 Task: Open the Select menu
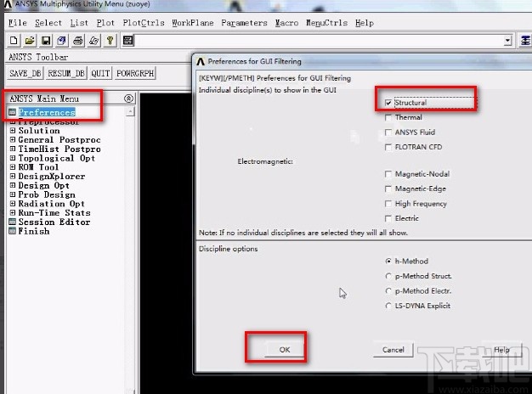pyautogui.click(x=48, y=23)
